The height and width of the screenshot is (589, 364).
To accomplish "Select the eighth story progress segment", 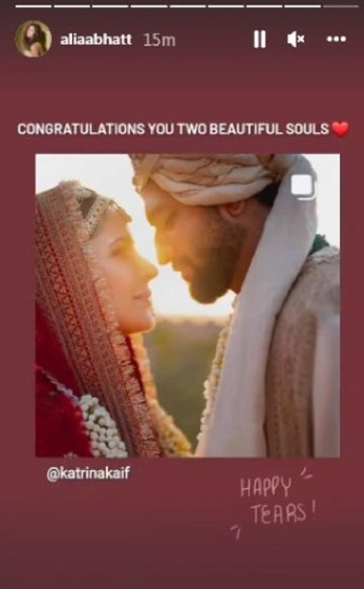I will coord(302,6).
